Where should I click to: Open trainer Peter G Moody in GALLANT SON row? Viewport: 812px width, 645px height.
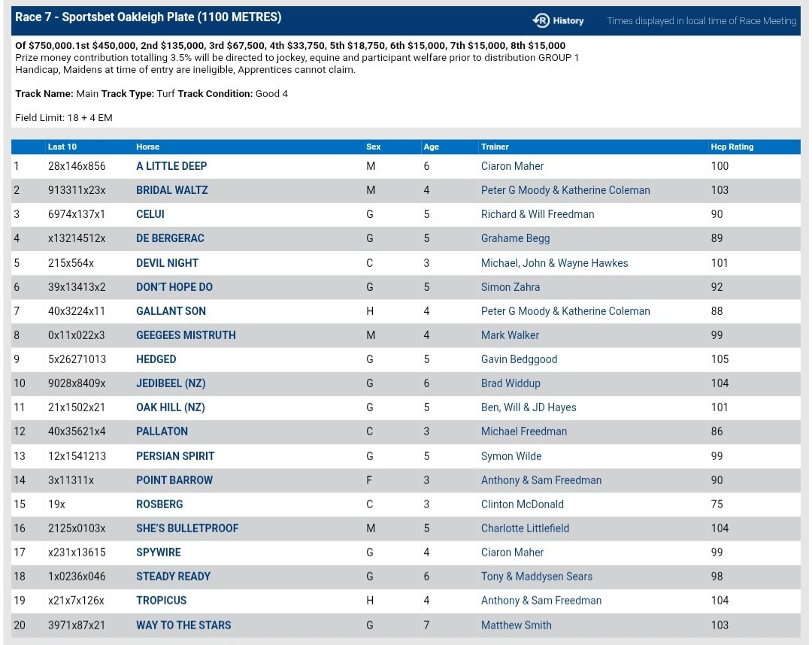[565, 311]
